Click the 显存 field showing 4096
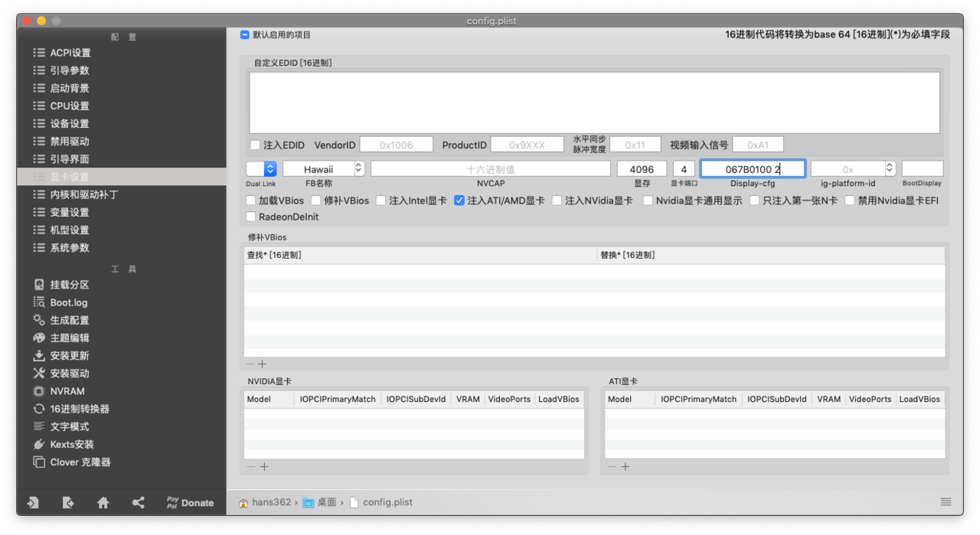The width and height of the screenshot is (980, 535). pos(642,169)
